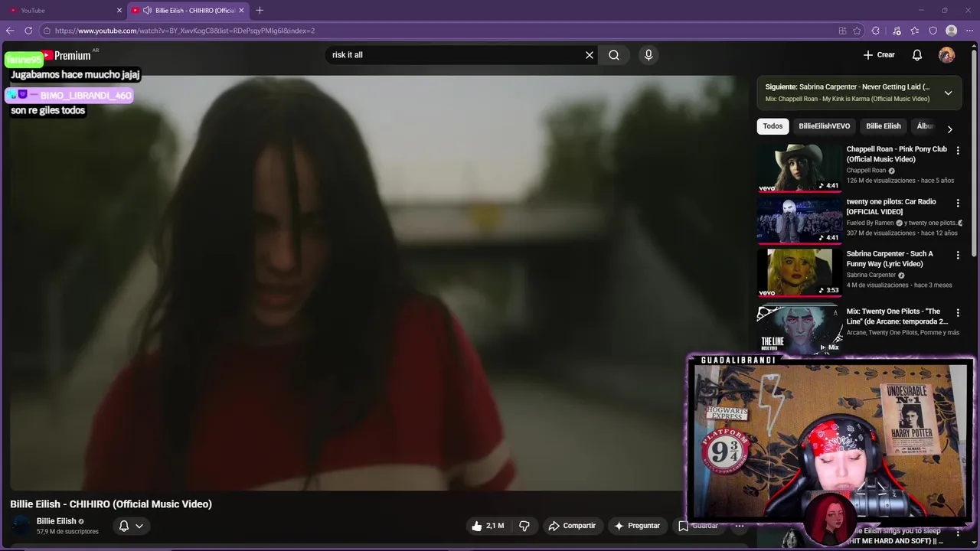This screenshot has height=551, width=980.
Task: Open the media control music icon
Action: click(897, 31)
